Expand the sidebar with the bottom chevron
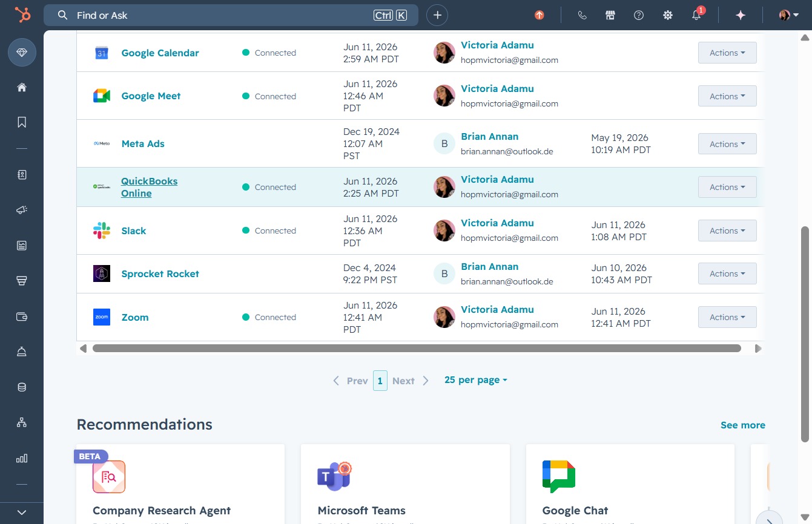 22,513
